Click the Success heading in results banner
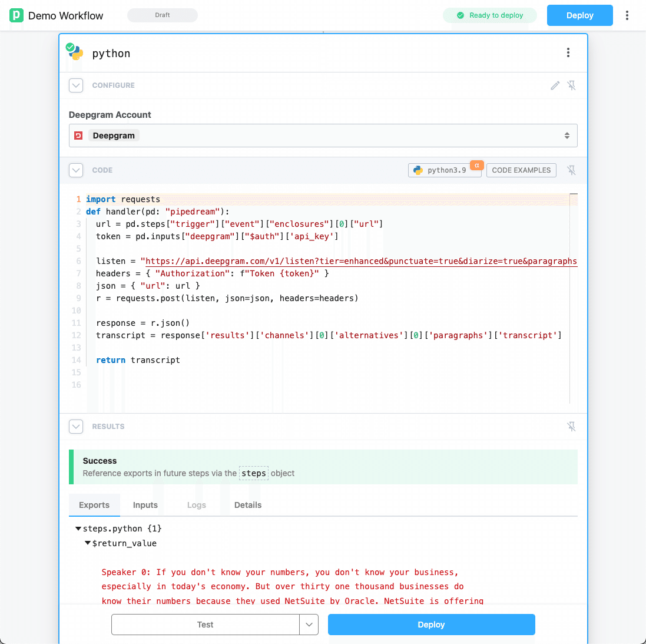The image size is (646, 644). pos(100,461)
